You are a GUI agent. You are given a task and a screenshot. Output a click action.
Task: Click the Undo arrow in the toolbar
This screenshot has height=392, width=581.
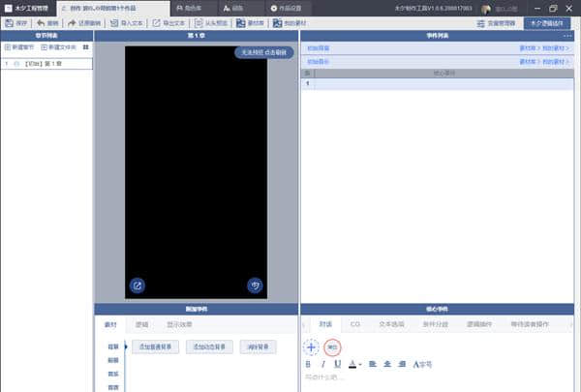41,23
